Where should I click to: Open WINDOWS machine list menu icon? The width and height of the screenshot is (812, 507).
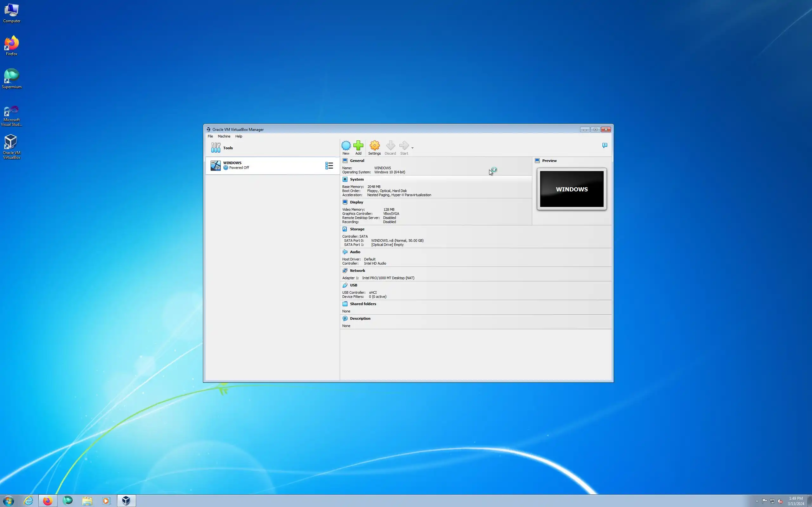[x=329, y=166]
